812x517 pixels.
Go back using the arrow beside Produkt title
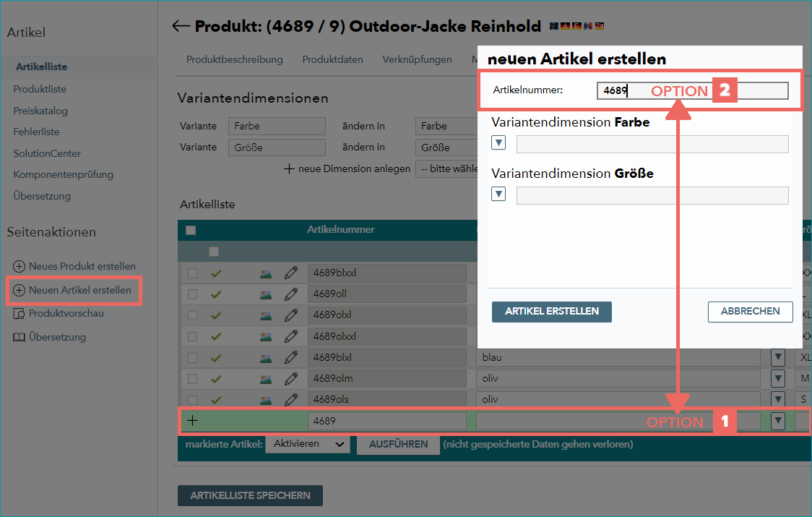click(x=181, y=26)
